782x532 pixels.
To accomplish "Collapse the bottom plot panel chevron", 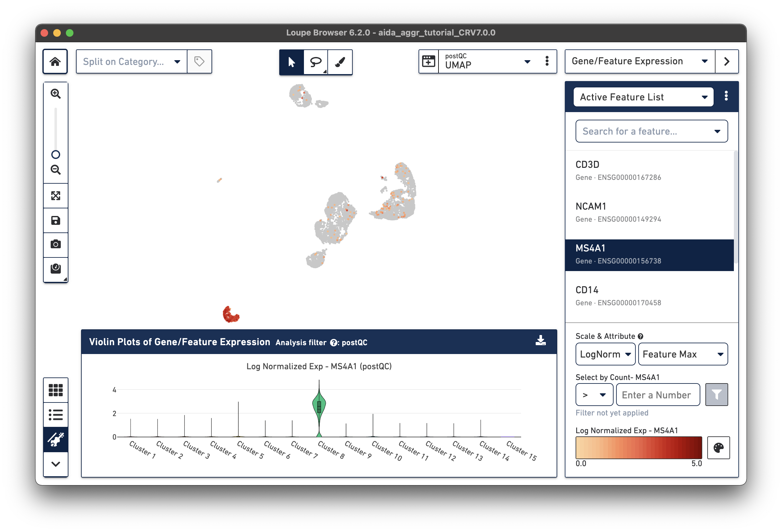I will click(x=55, y=464).
